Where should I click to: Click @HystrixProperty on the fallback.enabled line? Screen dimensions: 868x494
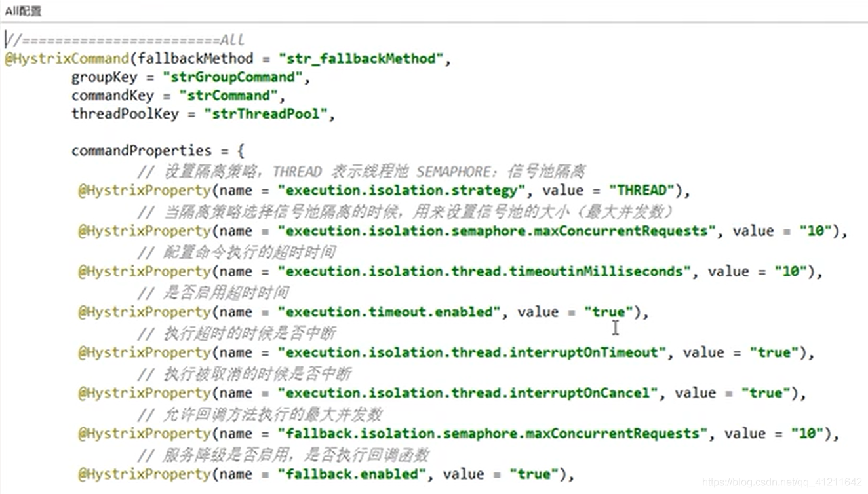145,475
